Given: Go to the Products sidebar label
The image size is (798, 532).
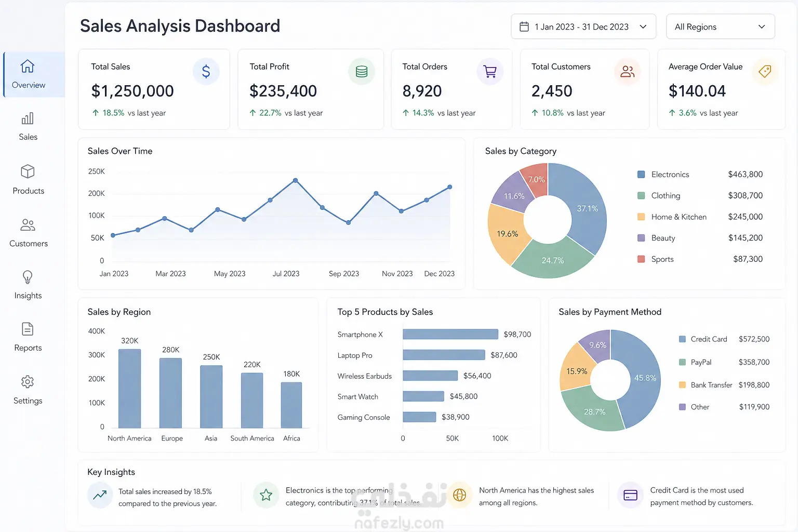Looking at the screenshot, I should [x=28, y=191].
